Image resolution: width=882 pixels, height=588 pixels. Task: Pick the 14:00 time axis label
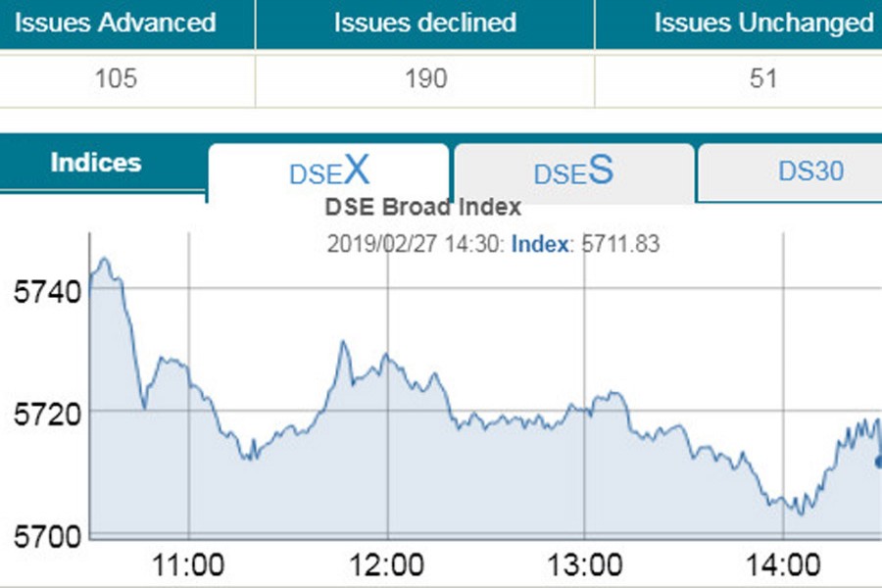[782, 565]
